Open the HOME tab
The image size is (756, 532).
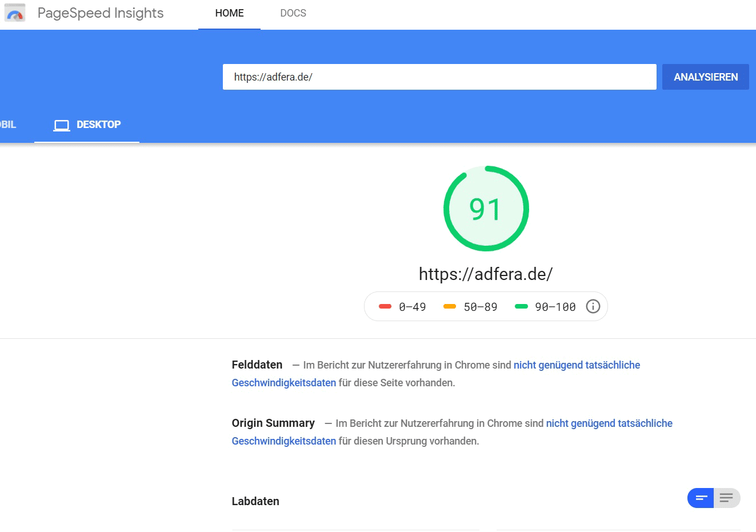[229, 13]
